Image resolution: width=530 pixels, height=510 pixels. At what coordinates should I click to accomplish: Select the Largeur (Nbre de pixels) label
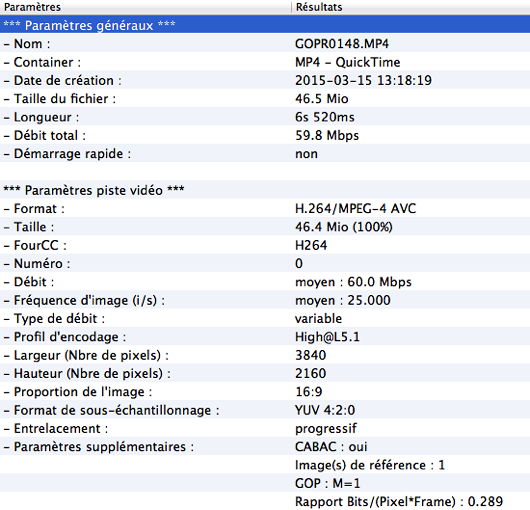tap(86, 355)
